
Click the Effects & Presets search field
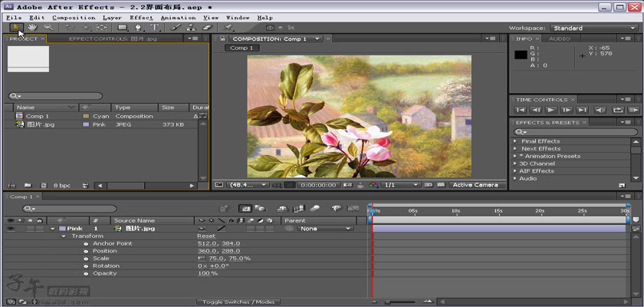tap(576, 131)
